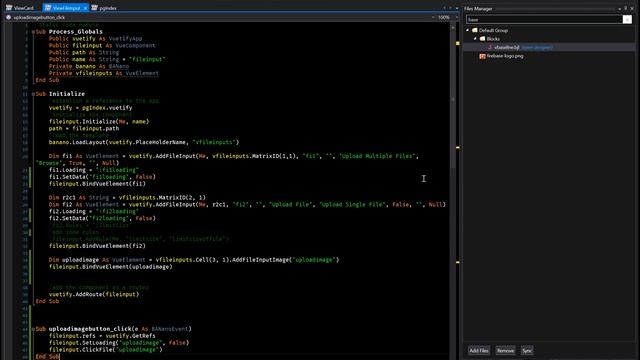Image resolution: width=640 pixels, height=360 pixels.
Task: Select the Blocks folder icon
Action: click(x=482, y=39)
